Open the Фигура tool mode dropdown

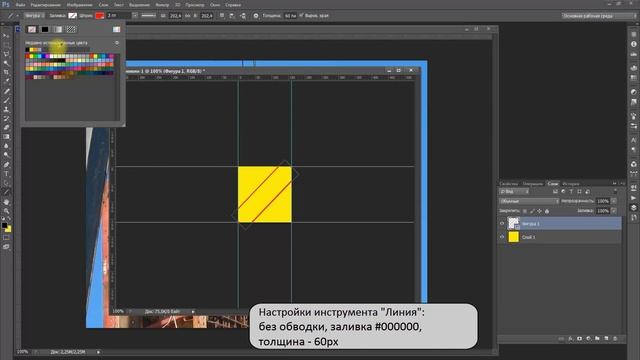(x=34, y=16)
